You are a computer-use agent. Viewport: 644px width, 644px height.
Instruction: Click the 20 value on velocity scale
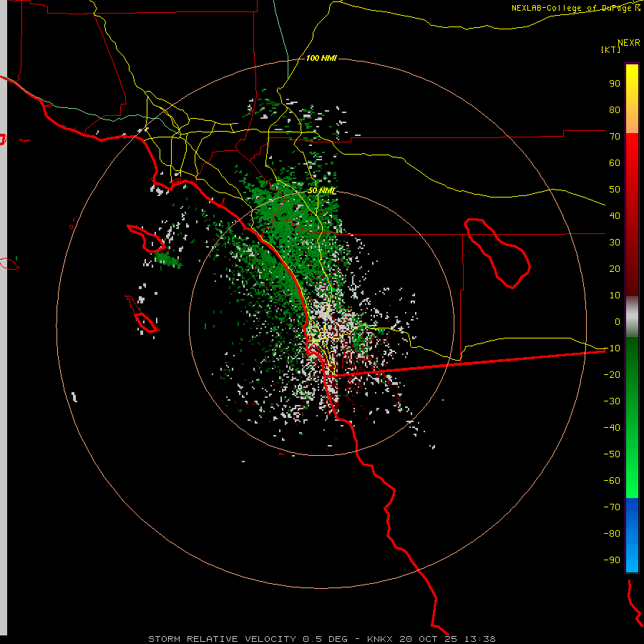[615, 268]
